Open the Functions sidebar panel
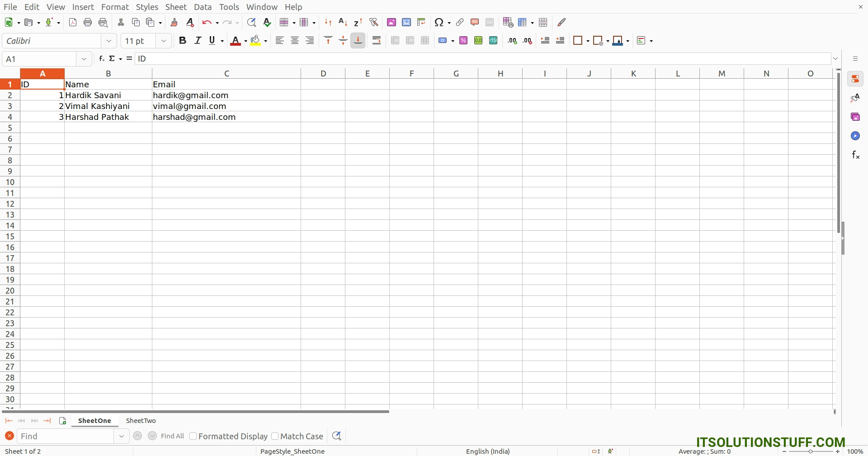 coord(856,154)
